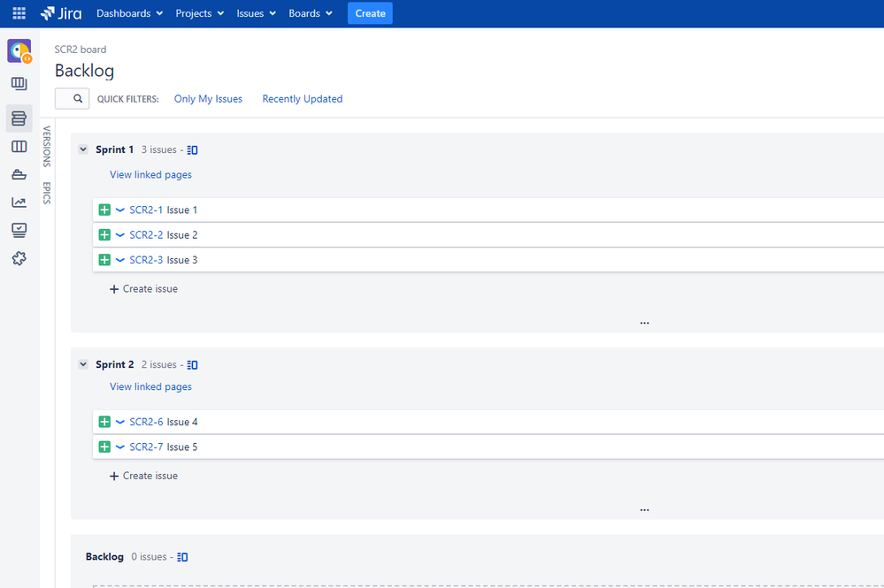Click story type icon of SCR2-6
Image resolution: width=884 pixels, height=588 pixels.
click(x=104, y=421)
